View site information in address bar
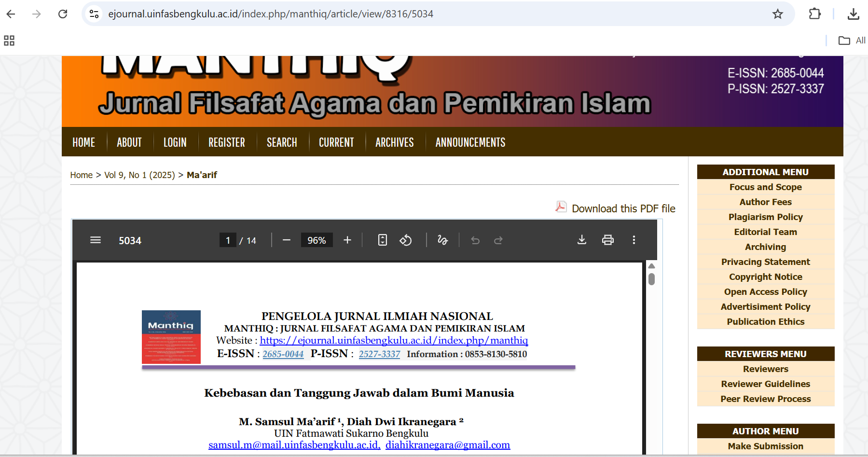This screenshot has width=868, height=457. click(95, 14)
